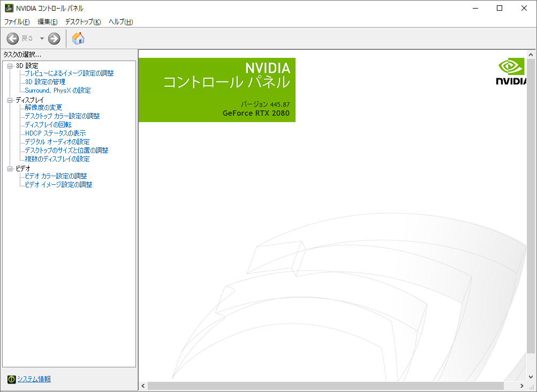The height and width of the screenshot is (392, 537).
Task: Click the vertical scrollbar up arrow
Action: 531,55
